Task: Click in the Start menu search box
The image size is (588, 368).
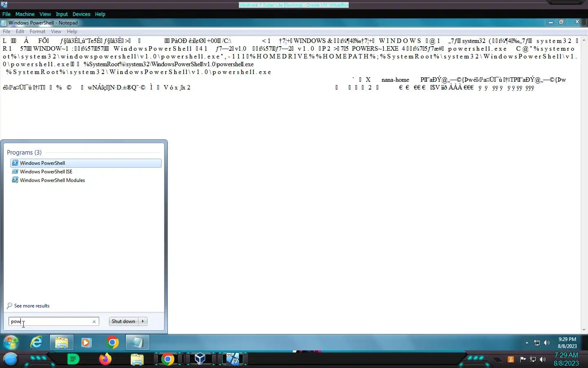Action: [x=50, y=321]
